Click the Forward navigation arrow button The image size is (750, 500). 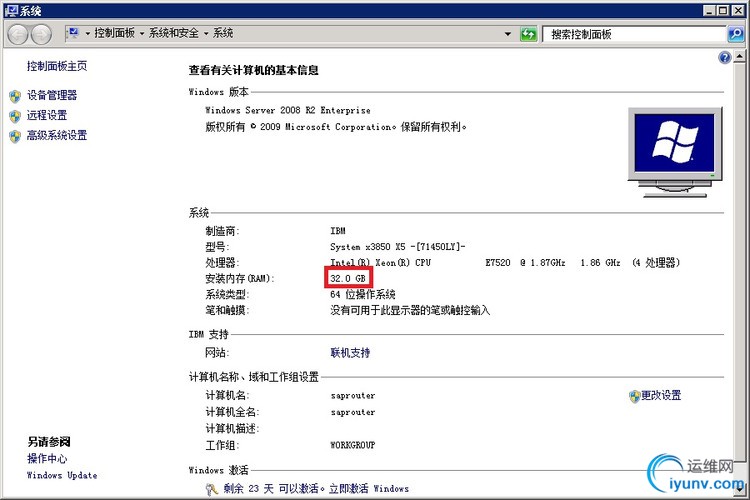(x=41, y=34)
